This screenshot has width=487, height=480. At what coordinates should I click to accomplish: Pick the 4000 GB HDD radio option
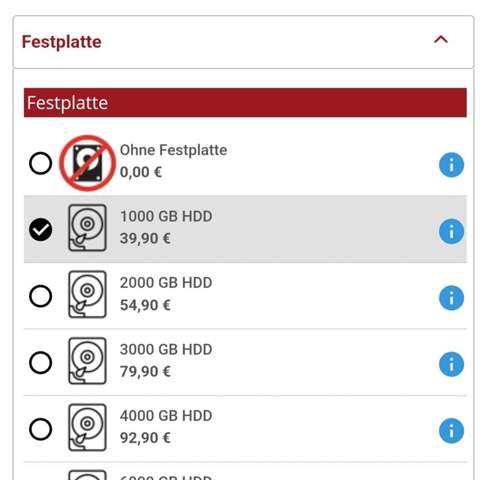pyautogui.click(x=40, y=429)
